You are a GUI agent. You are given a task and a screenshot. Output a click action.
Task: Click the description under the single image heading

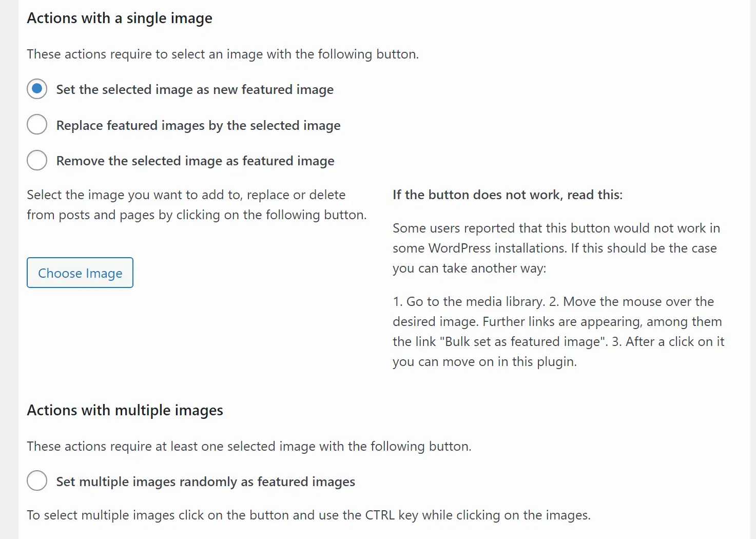(223, 54)
